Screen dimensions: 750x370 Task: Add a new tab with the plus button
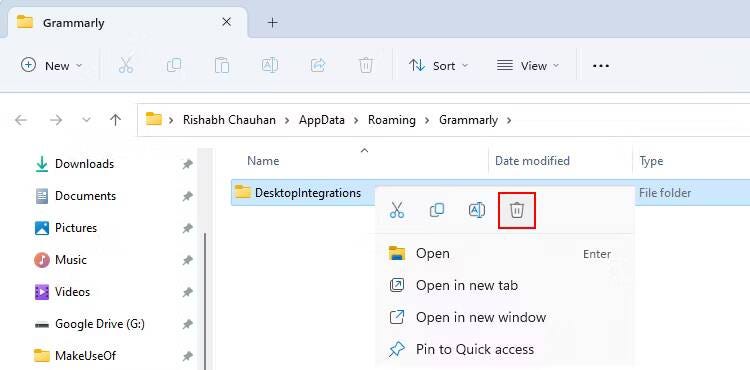pos(273,22)
